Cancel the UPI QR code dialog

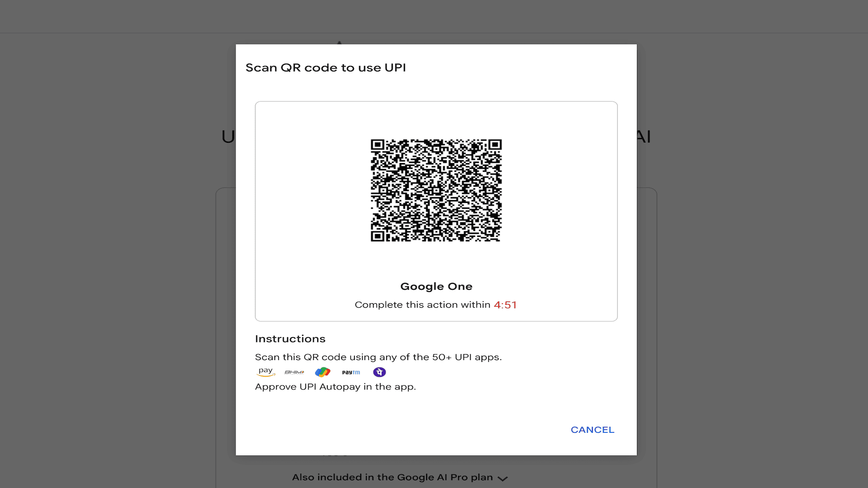(x=592, y=430)
